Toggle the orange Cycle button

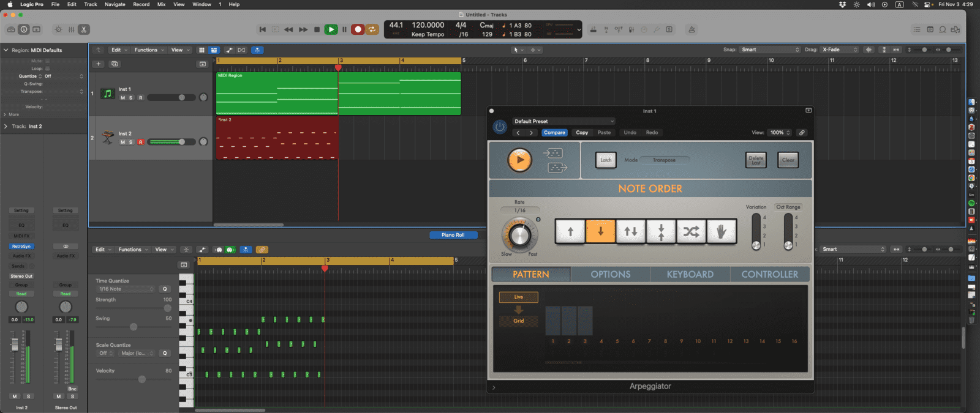click(372, 29)
